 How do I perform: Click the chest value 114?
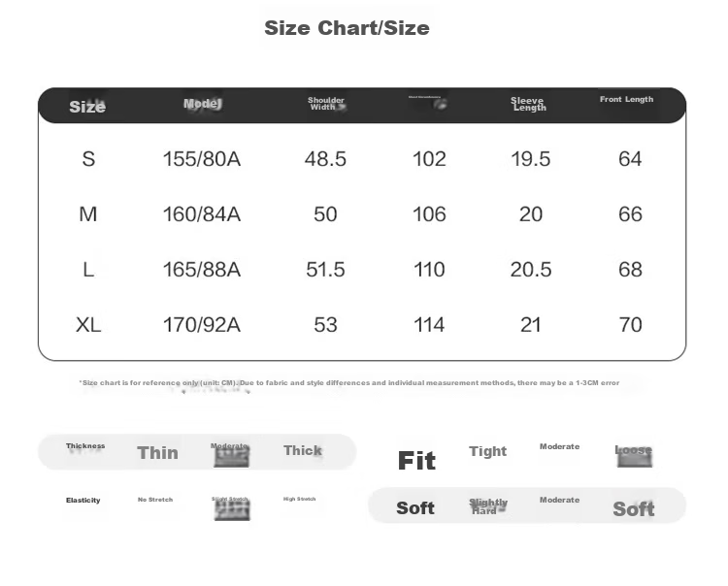click(429, 325)
